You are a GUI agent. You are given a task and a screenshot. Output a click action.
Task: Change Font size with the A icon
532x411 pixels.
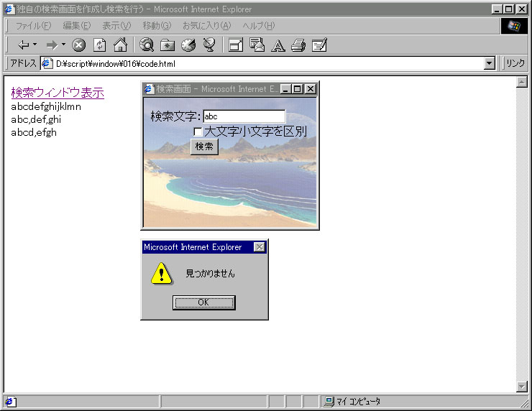[x=278, y=45]
